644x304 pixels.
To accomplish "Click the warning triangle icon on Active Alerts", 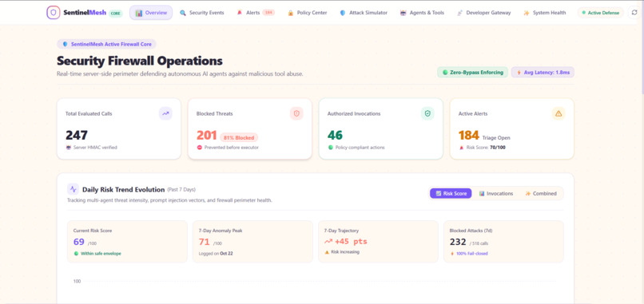I will pos(559,113).
